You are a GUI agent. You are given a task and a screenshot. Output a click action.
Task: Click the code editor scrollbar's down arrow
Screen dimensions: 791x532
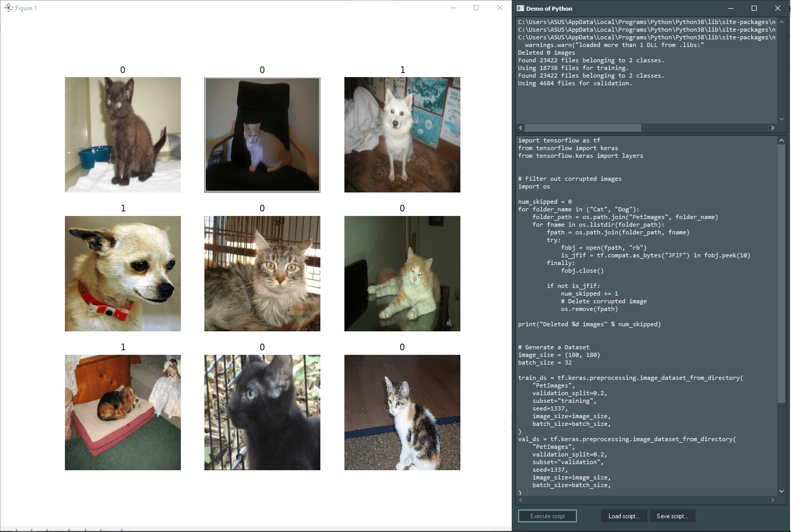pyautogui.click(x=781, y=491)
